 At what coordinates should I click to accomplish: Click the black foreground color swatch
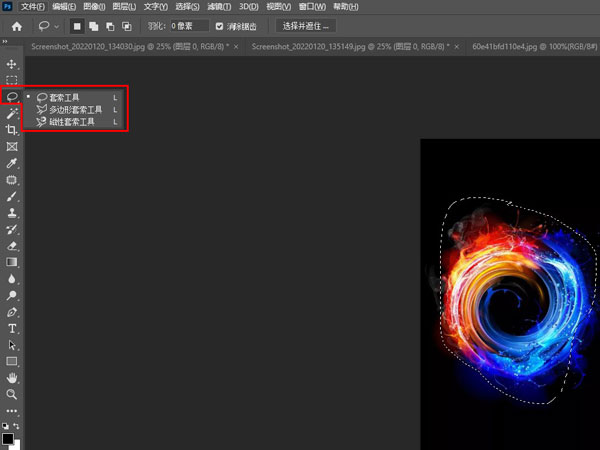(8, 438)
